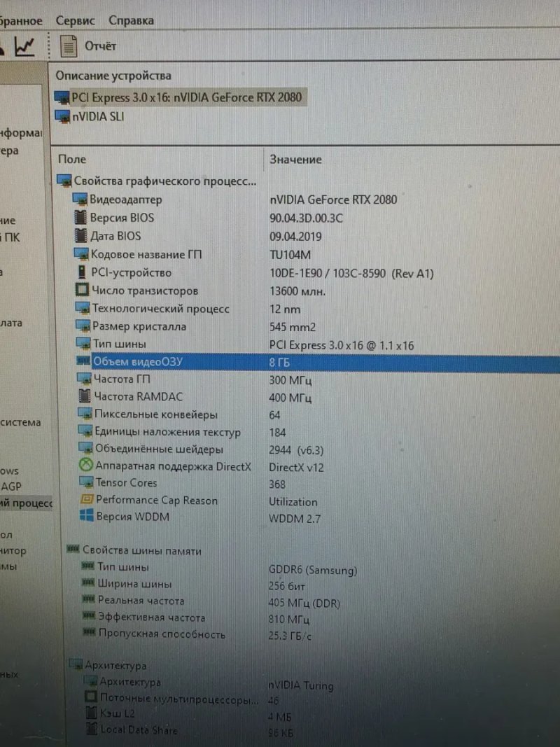Click the Отчёт toolbar label
The image size is (560, 747).
click(x=100, y=46)
